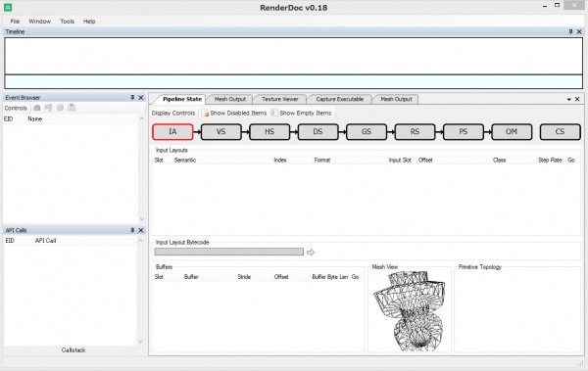Click Slot header in Input Layouts table
The width and height of the screenshot is (588, 371).
159,160
